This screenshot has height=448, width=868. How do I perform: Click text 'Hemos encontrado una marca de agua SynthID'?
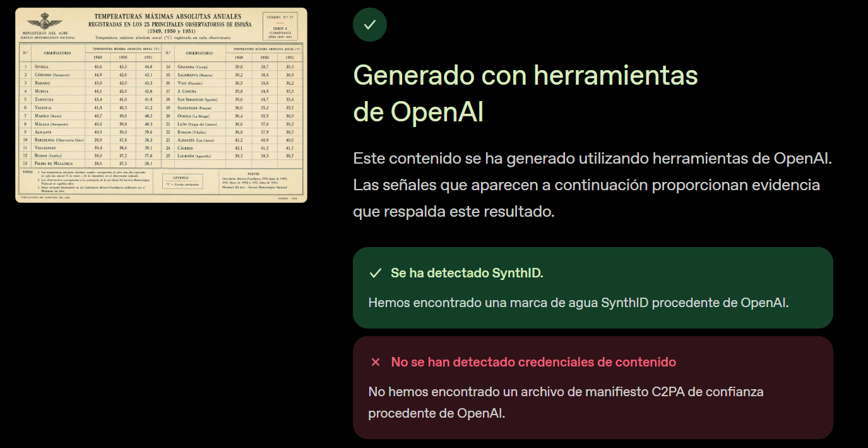pyautogui.click(x=578, y=303)
